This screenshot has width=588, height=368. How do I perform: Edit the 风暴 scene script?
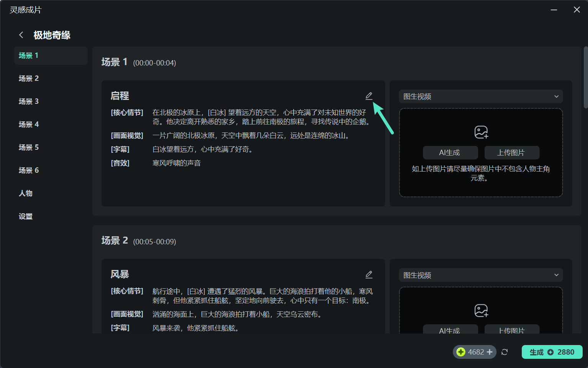[369, 275]
